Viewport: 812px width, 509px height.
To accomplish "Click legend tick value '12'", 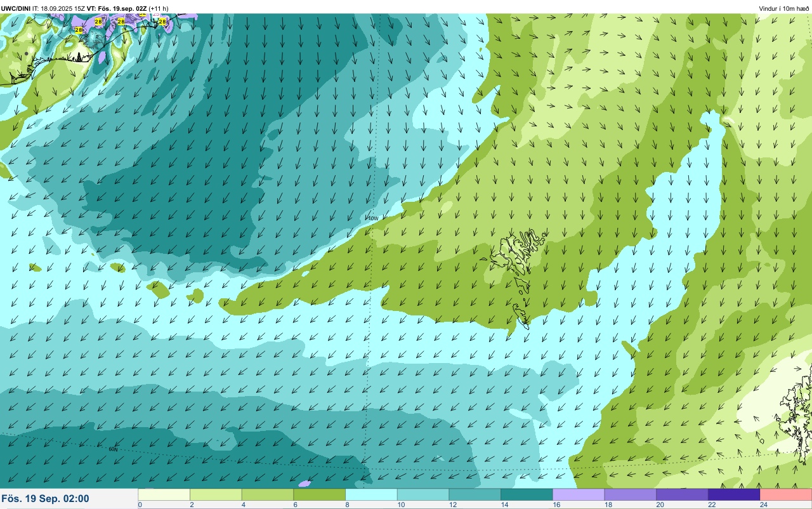I will (452, 505).
